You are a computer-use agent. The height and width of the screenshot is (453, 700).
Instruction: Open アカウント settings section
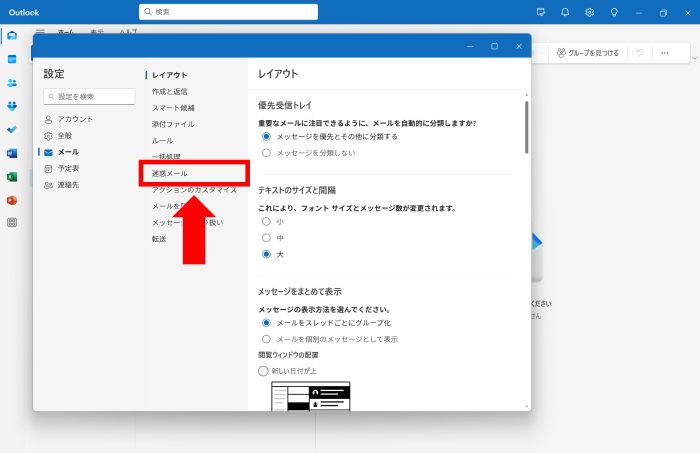coord(74,119)
